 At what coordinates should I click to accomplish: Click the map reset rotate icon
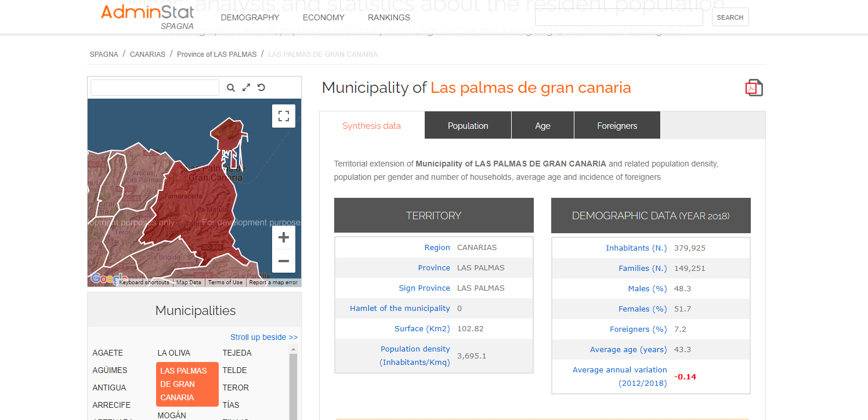(261, 87)
